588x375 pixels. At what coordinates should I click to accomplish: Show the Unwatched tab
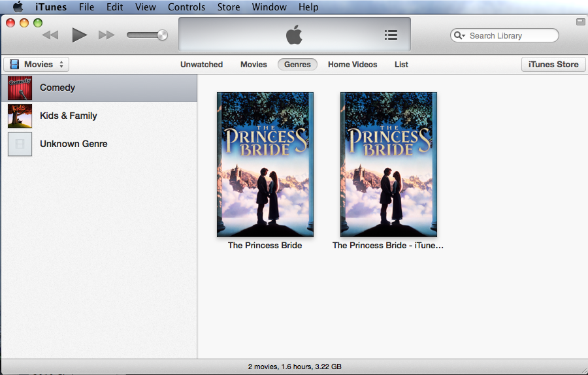coord(201,65)
